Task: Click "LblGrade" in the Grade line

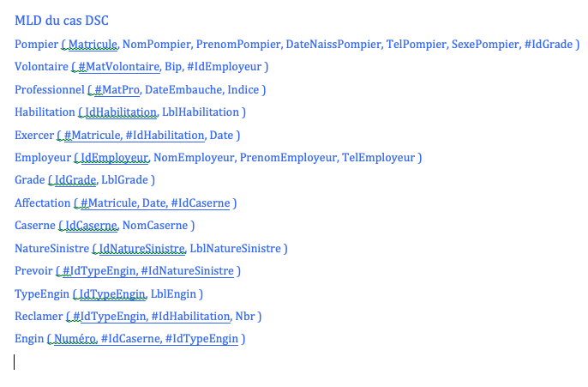Action: coord(124,180)
